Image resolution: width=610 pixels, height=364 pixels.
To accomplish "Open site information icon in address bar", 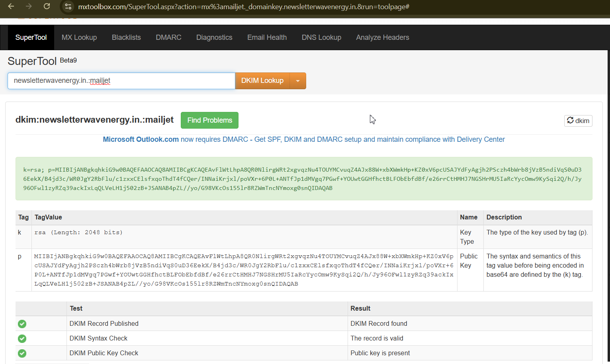I will [x=68, y=6].
